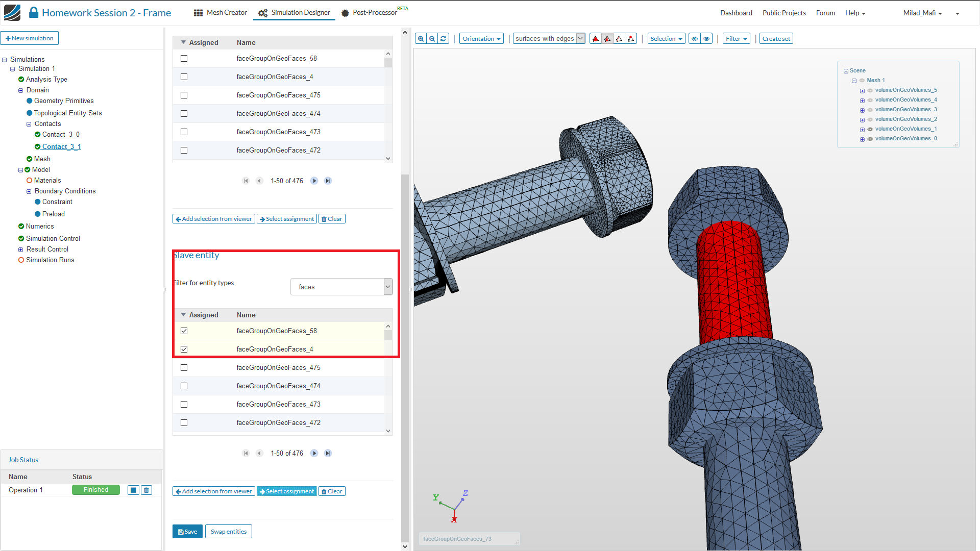Zoom out the 3D viewer
980x551 pixels.
point(432,39)
